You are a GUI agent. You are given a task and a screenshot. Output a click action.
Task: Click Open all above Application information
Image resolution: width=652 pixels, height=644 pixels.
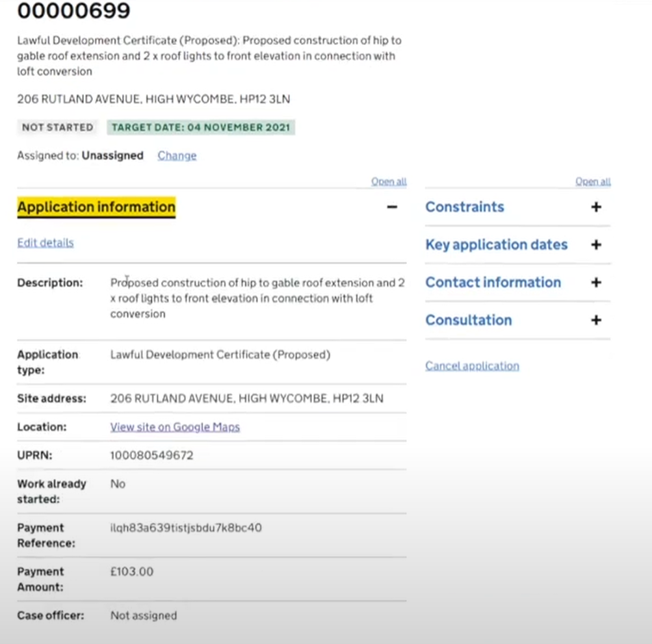[389, 182]
